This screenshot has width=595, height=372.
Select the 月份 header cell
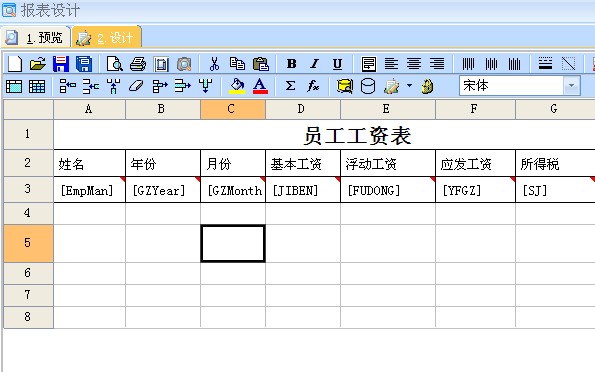(x=233, y=163)
